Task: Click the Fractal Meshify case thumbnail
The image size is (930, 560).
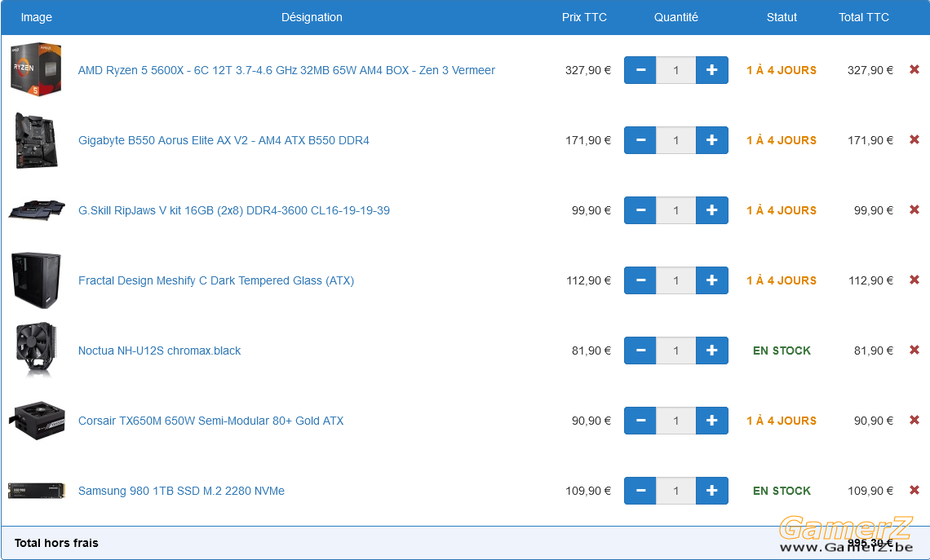Action: pos(36,280)
